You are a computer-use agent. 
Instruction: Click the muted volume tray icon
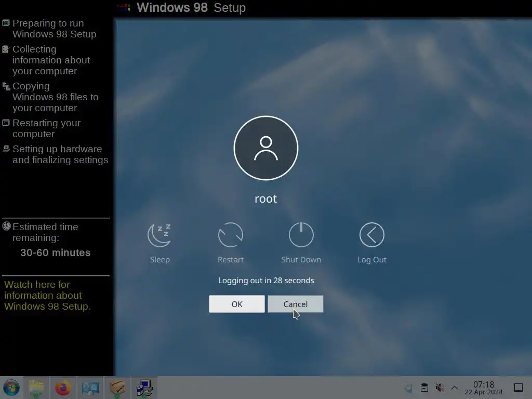(x=440, y=388)
